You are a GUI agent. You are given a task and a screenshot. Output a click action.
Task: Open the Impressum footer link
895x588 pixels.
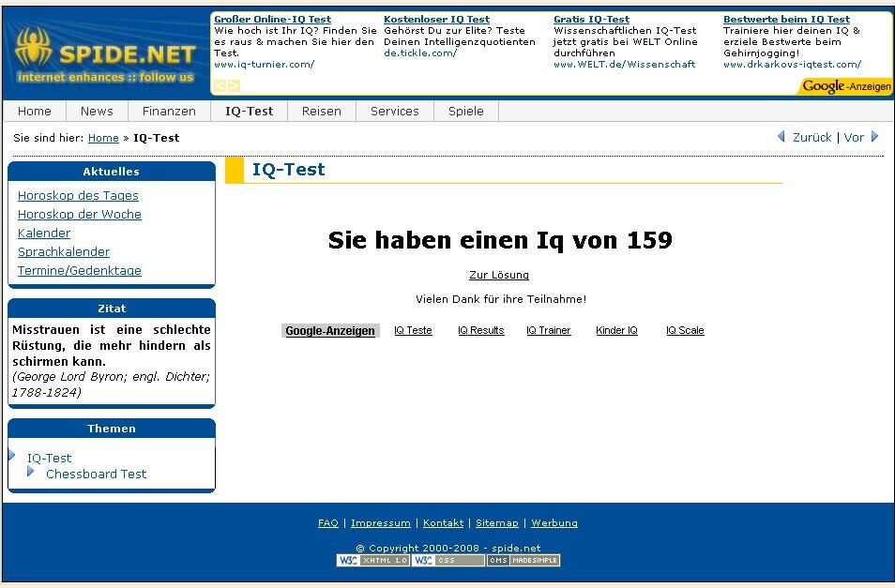[x=380, y=523]
